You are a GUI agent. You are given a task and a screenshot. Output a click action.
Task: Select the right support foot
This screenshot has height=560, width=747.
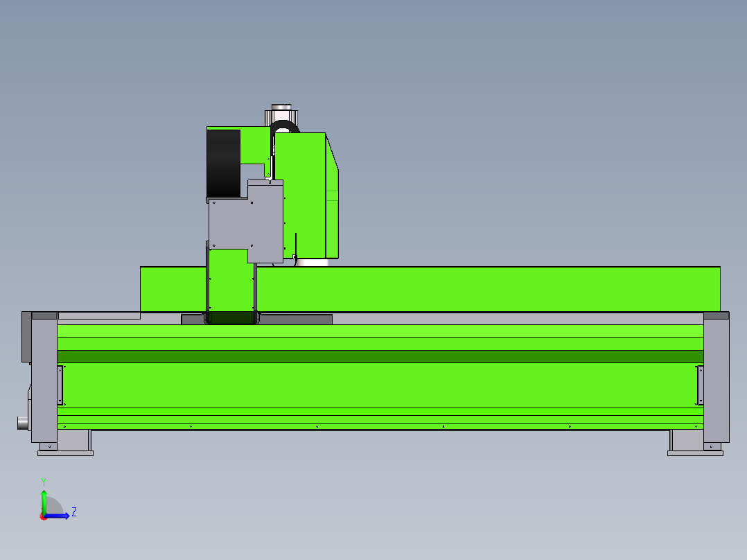click(695, 444)
